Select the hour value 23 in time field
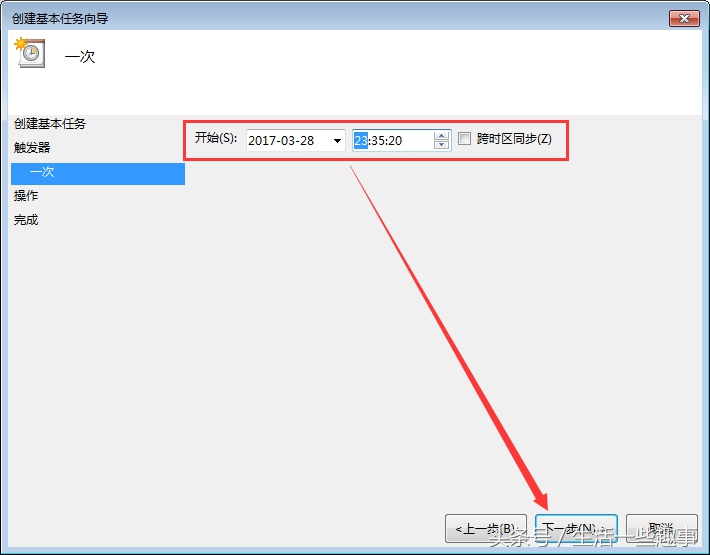 point(360,141)
